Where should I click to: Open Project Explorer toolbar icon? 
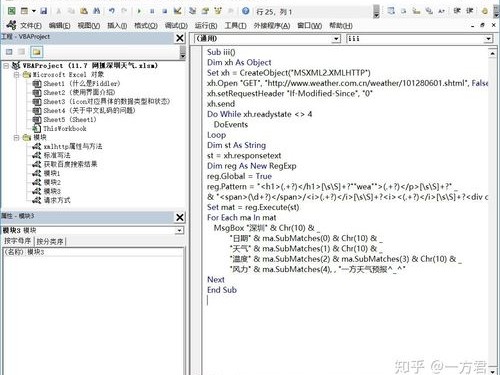point(192,11)
